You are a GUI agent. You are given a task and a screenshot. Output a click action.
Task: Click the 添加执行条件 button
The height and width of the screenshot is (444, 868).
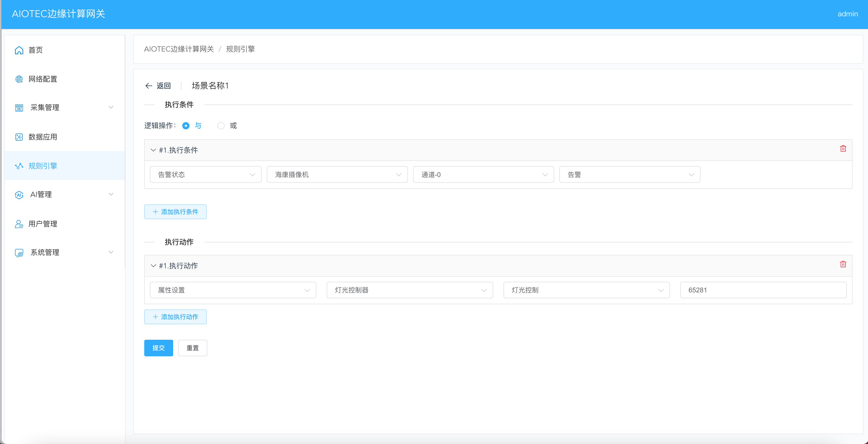[176, 212]
